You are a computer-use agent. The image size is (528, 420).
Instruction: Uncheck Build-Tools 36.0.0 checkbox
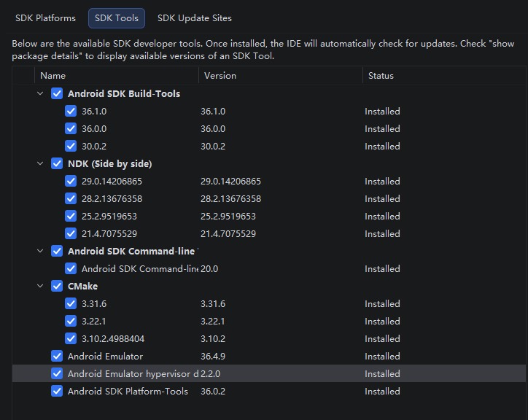pyautogui.click(x=71, y=128)
